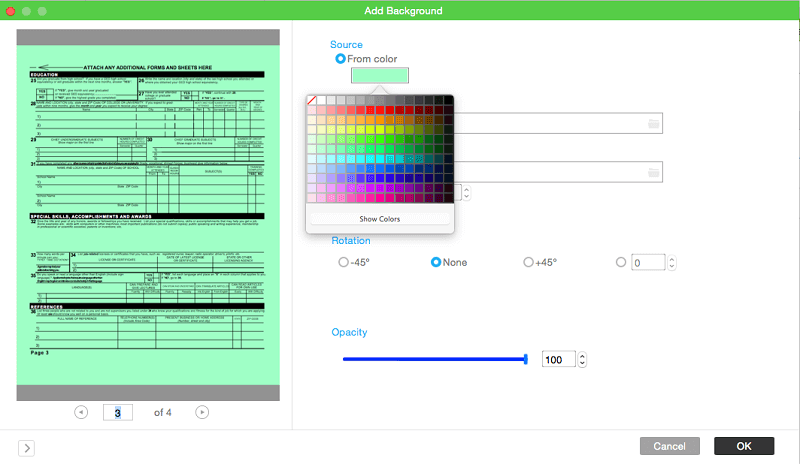Pick the no-color swatch with red slash
This screenshot has height=464, width=800.
point(312,100)
